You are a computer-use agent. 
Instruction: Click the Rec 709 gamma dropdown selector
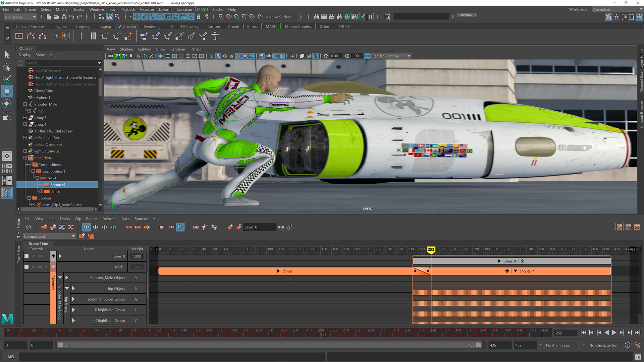[x=388, y=56]
